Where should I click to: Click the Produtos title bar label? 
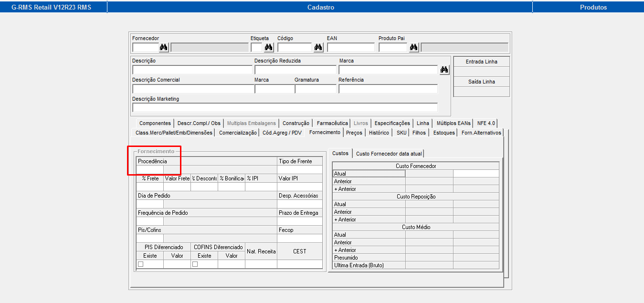point(593,7)
